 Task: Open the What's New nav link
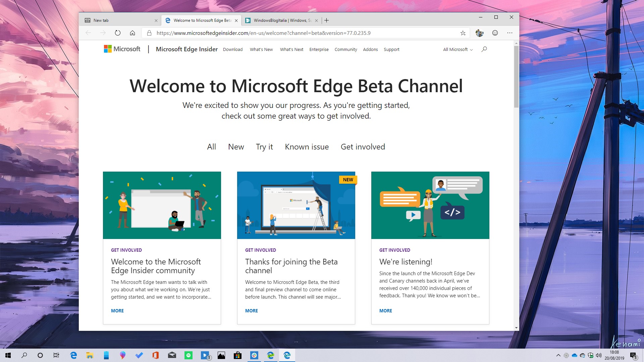tap(261, 49)
